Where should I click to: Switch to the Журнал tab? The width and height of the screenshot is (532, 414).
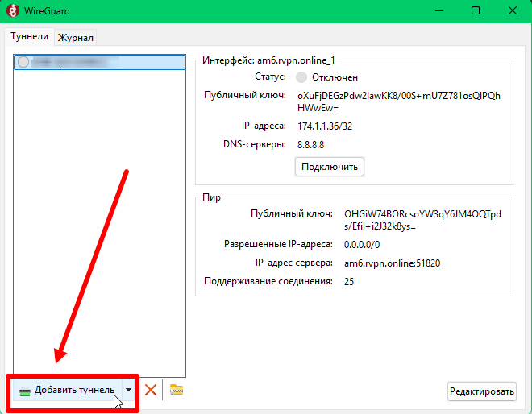(x=75, y=38)
